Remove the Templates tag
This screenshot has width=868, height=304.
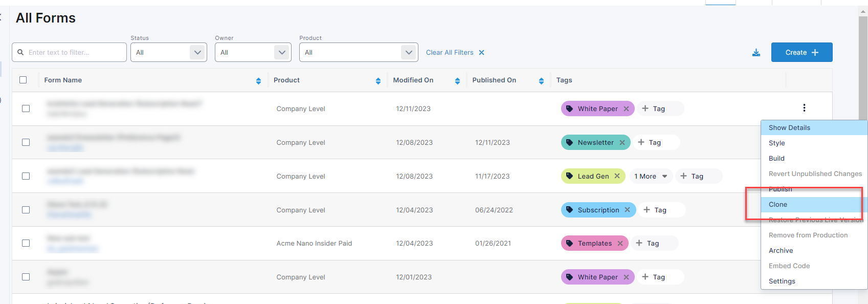pyautogui.click(x=620, y=244)
